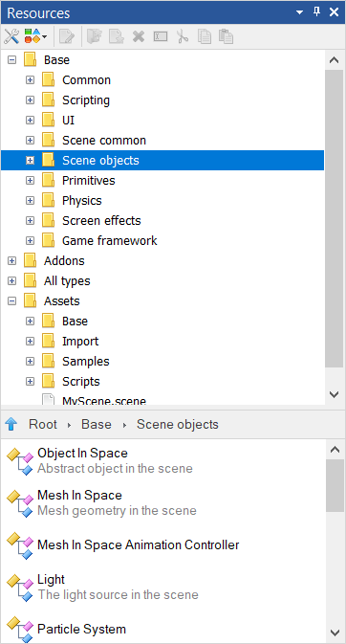Click the Object In Space hierarchy icon

[x=20, y=461]
